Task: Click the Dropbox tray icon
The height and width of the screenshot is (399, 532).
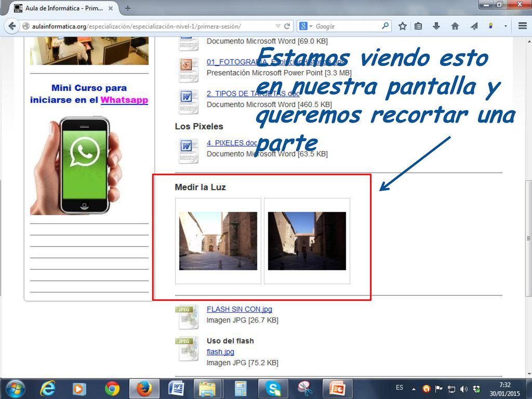Action: click(x=476, y=389)
